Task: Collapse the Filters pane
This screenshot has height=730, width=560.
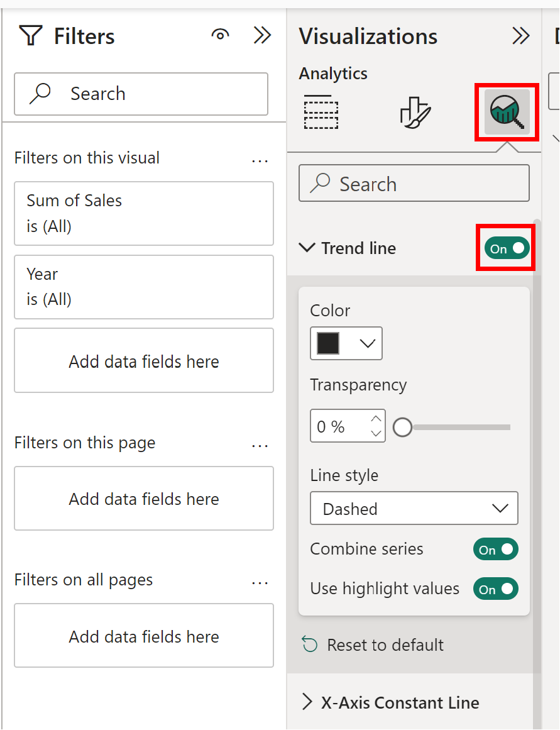Action: pyautogui.click(x=262, y=35)
